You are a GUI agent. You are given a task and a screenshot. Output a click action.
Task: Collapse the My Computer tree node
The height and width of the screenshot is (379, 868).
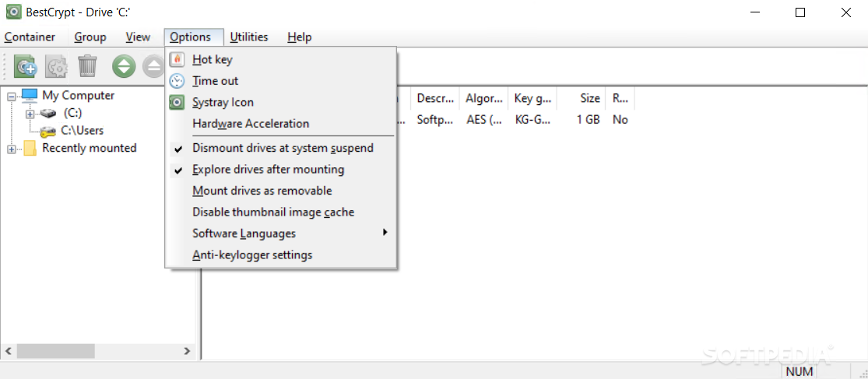pos(12,97)
